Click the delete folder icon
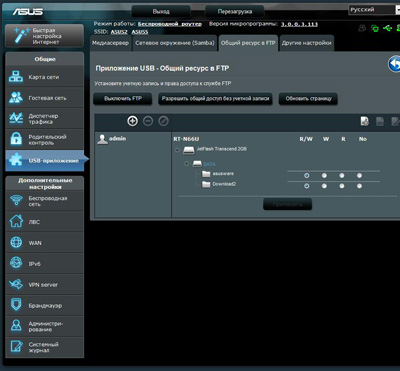 [380, 121]
